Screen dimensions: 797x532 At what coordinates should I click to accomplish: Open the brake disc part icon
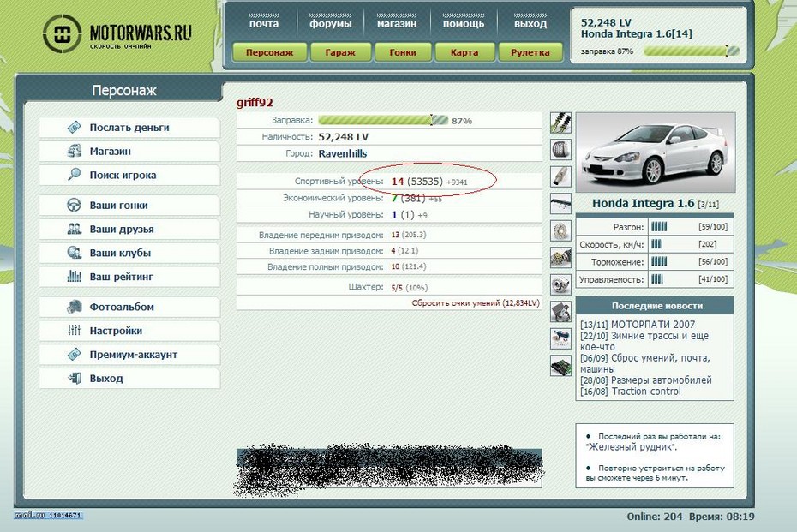click(x=560, y=230)
